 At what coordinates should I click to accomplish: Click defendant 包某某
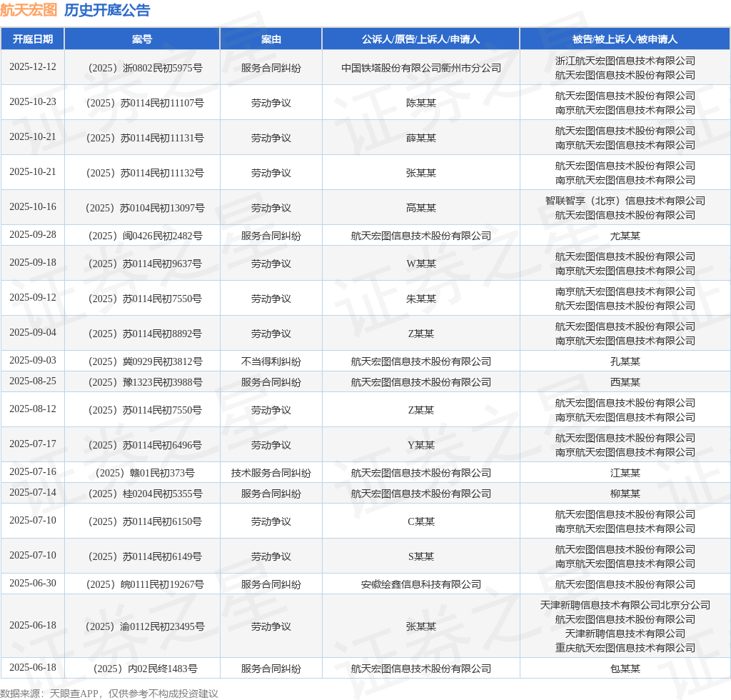click(625, 669)
